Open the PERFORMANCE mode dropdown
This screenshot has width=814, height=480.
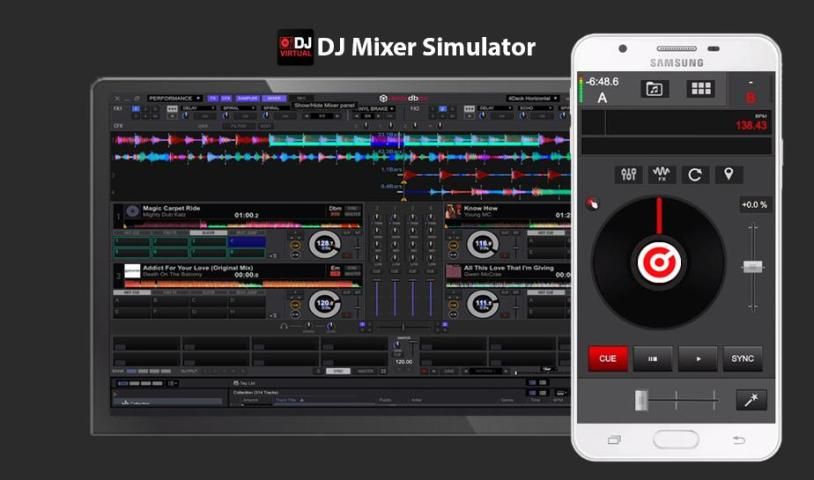(174, 98)
